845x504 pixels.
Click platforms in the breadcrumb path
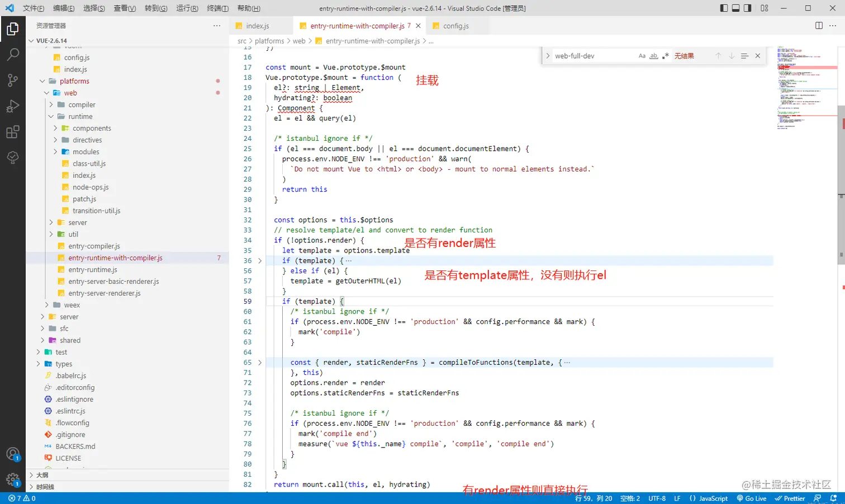coord(269,41)
